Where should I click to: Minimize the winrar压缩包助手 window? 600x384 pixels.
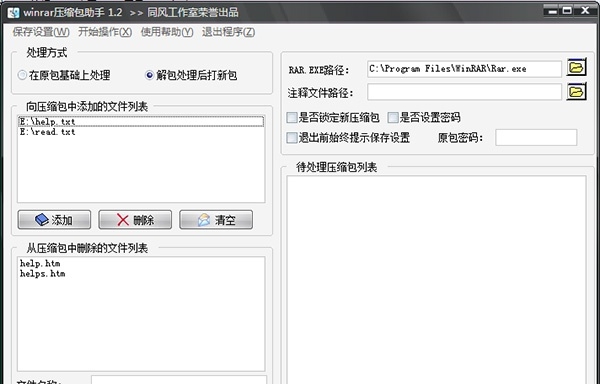[552, 11]
